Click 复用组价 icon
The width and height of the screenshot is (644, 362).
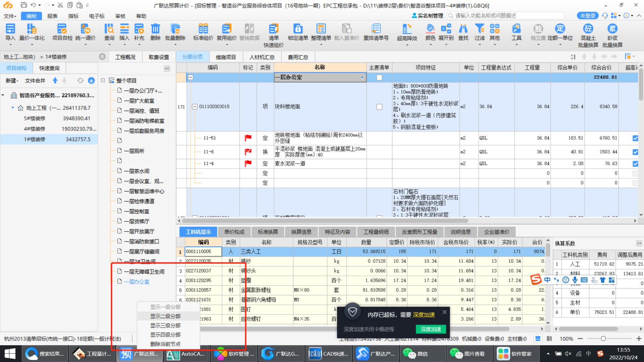(226, 32)
